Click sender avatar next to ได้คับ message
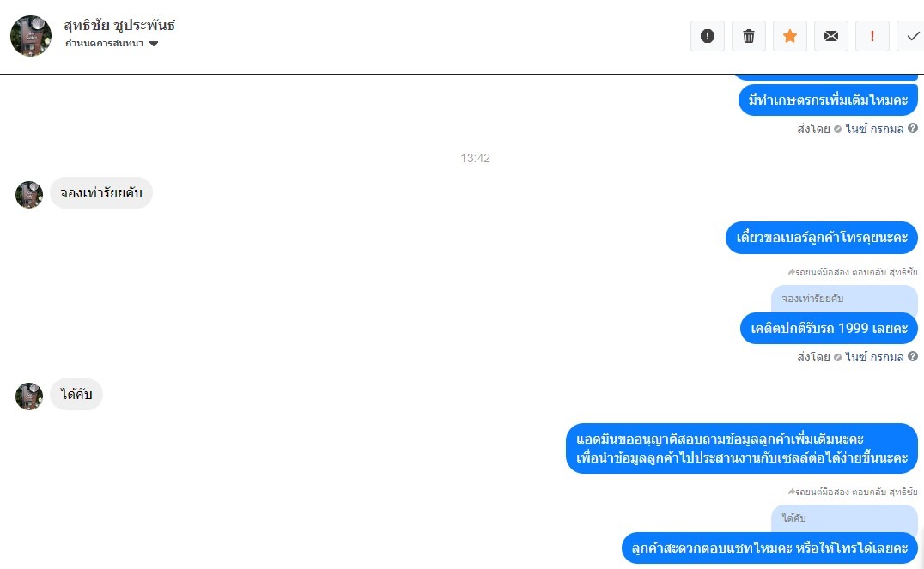 tap(29, 396)
